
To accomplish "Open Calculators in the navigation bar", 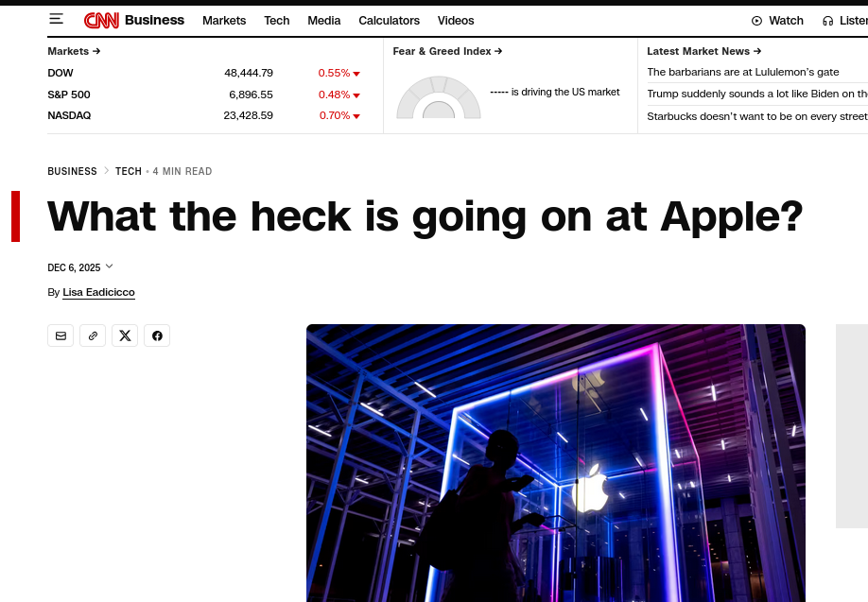I will (389, 21).
